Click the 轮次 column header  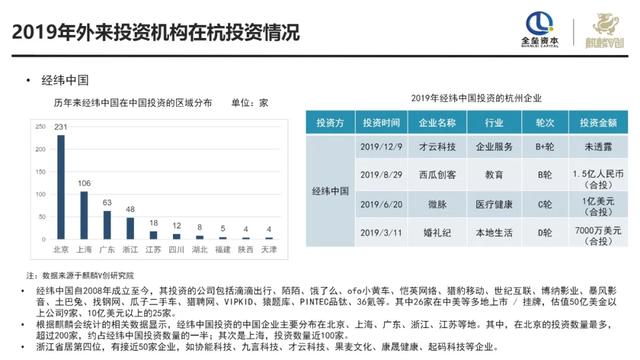click(545, 122)
